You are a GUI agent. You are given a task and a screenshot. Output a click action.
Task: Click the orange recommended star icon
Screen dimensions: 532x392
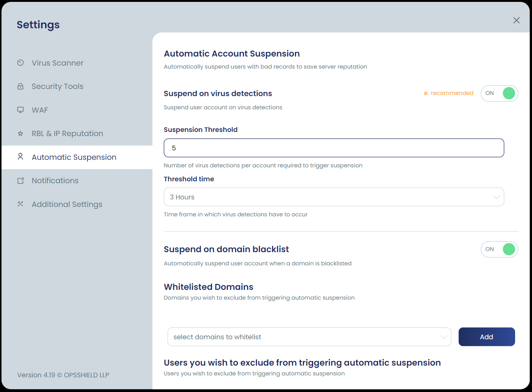point(426,93)
